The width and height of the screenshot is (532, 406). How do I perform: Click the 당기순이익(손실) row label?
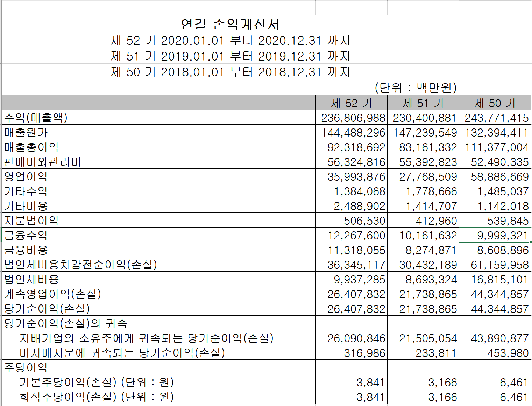click(47, 309)
